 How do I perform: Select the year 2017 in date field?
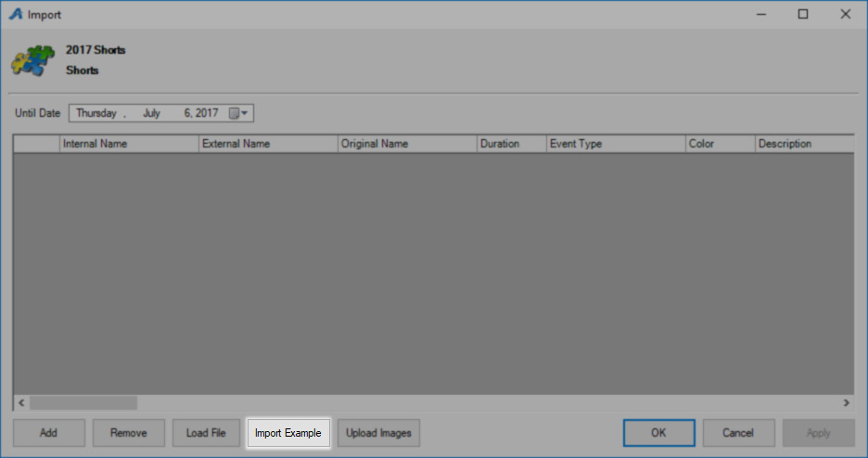pyautogui.click(x=207, y=113)
